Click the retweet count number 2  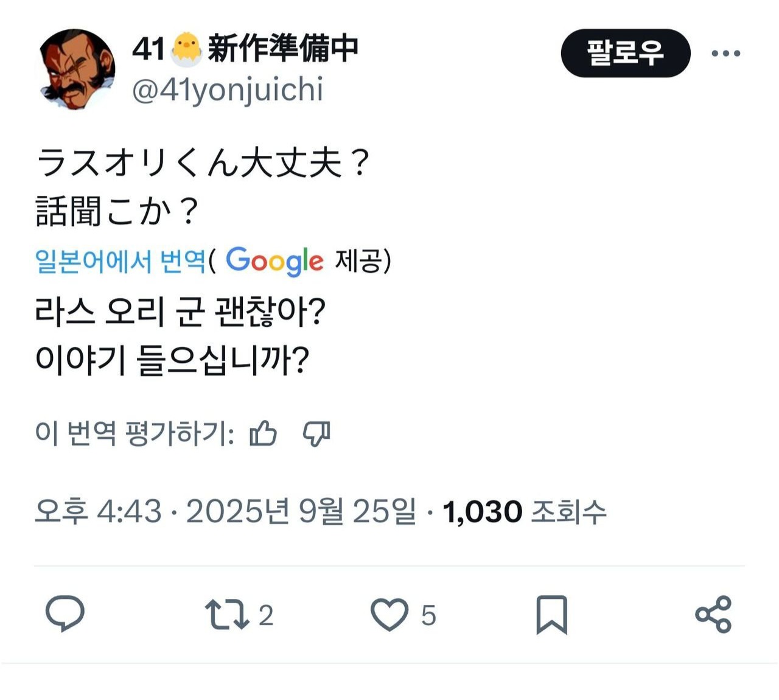pyautogui.click(x=265, y=615)
